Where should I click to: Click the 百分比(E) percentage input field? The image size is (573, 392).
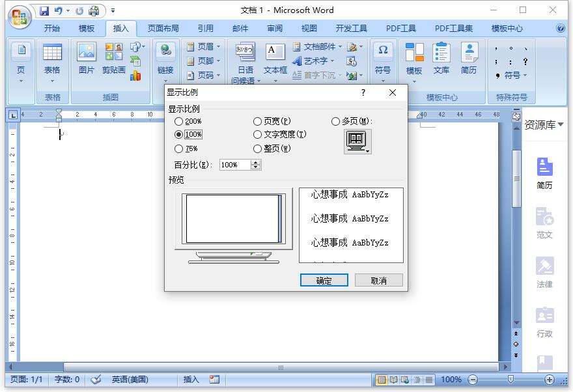pyautogui.click(x=235, y=165)
